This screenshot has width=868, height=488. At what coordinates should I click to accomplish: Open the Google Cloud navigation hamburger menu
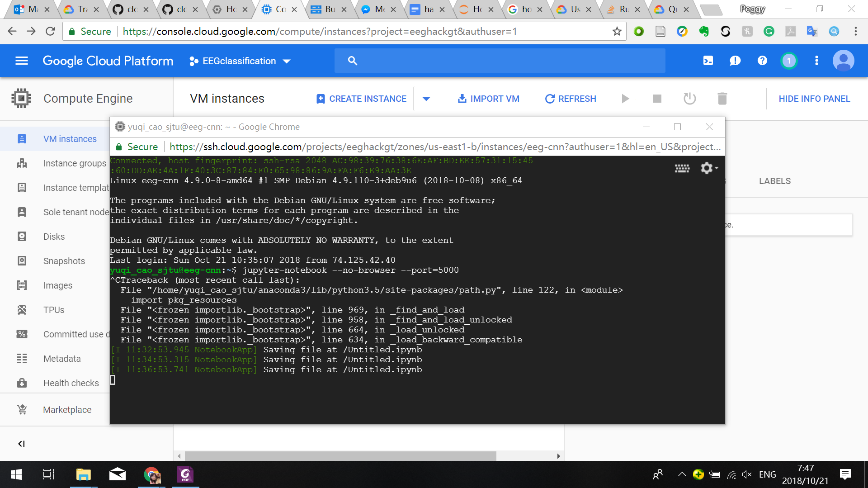tap(22, 61)
